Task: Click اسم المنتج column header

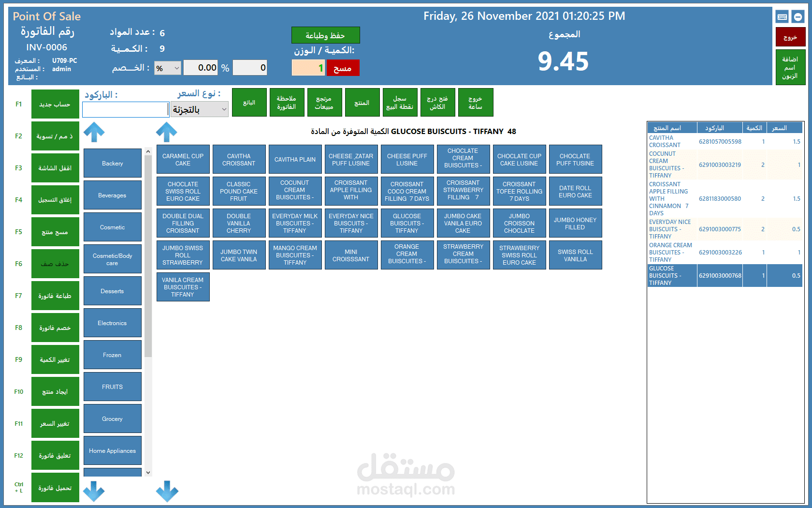Action: tap(672, 128)
